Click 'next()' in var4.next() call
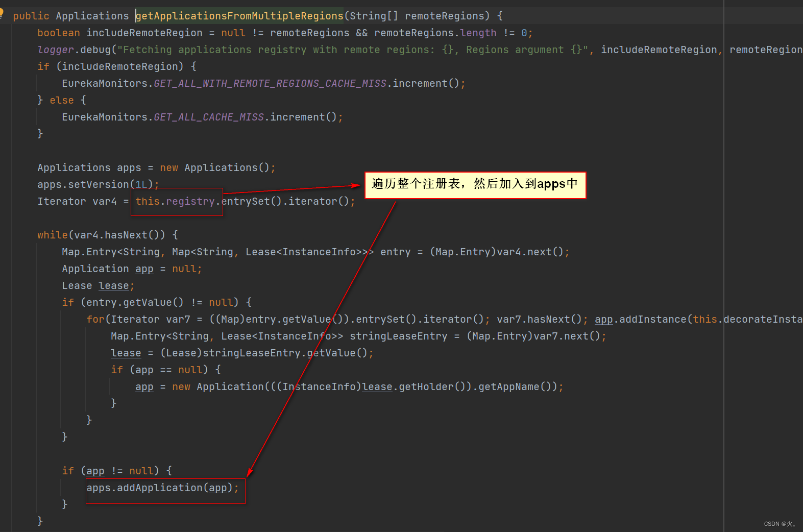The height and width of the screenshot is (532, 803). [545, 252]
